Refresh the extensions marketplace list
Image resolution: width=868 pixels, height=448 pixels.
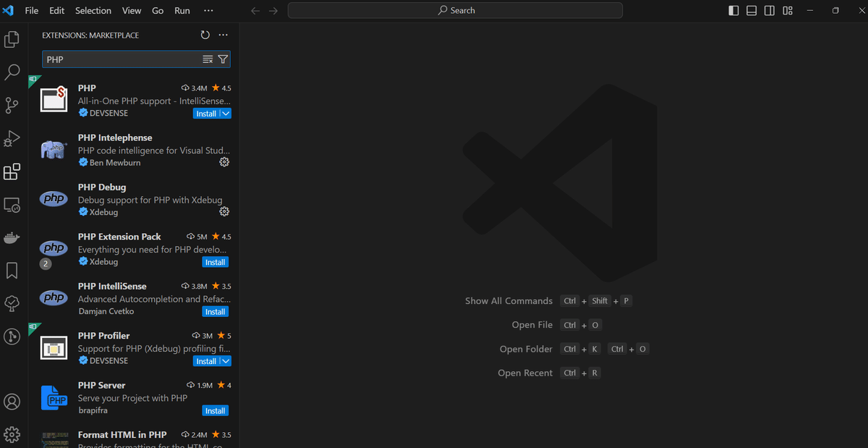205,35
